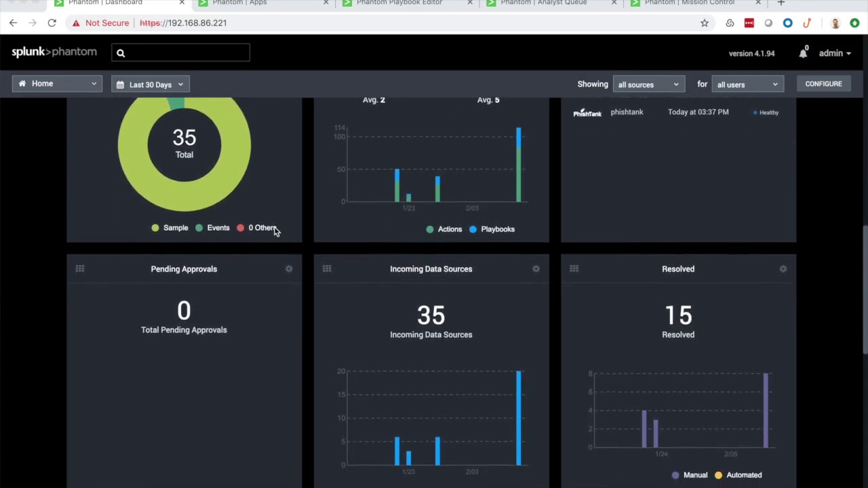Click the browser back arrow
Image resolution: width=868 pixels, height=488 pixels.
(x=13, y=23)
